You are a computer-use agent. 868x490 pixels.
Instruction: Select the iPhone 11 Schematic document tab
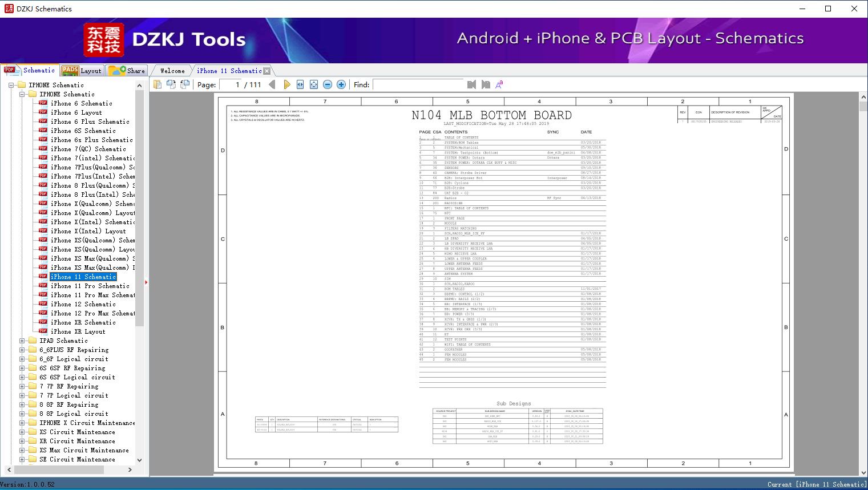229,71
